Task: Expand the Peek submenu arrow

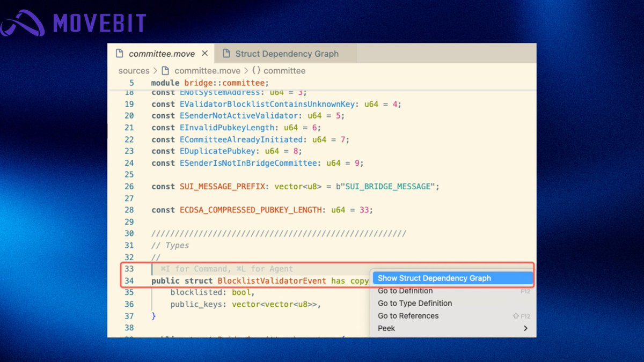Action: [x=525, y=328]
